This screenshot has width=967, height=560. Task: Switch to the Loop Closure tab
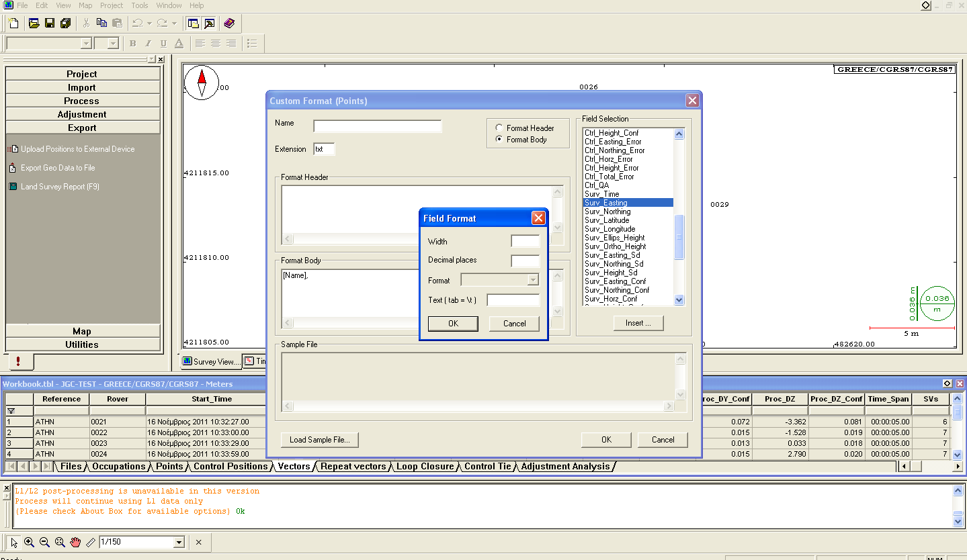pos(426,466)
